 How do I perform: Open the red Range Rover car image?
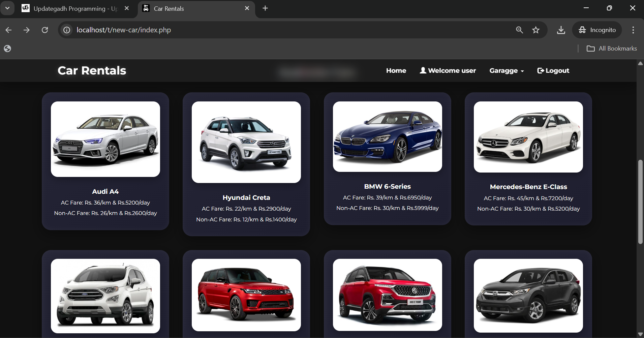pyautogui.click(x=246, y=295)
